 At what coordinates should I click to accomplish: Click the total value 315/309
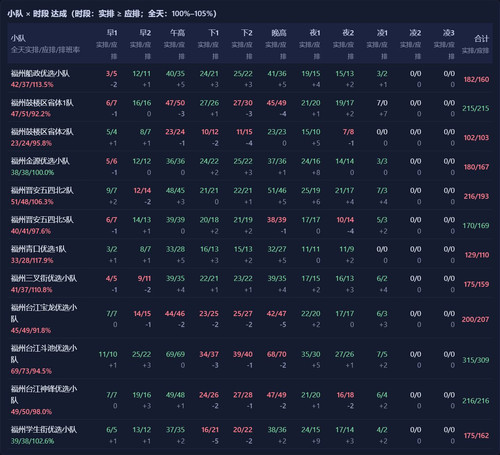tap(476, 360)
